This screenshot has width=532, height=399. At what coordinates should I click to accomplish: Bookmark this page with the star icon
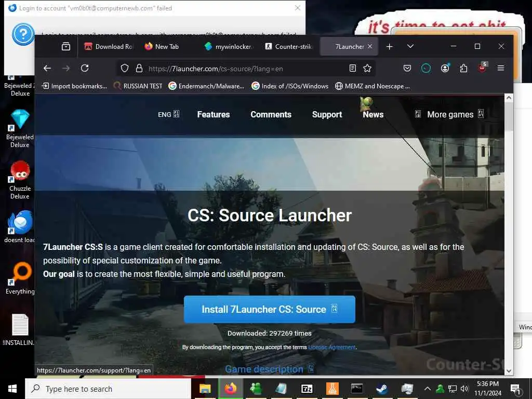coord(367,68)
